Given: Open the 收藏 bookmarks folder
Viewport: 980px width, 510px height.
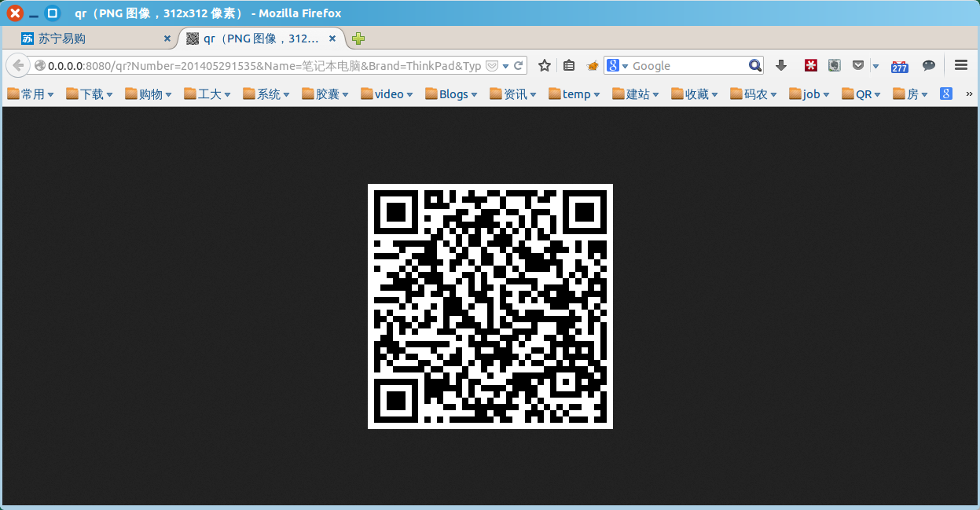Looking at the screenshot, I should pos(695,94).
